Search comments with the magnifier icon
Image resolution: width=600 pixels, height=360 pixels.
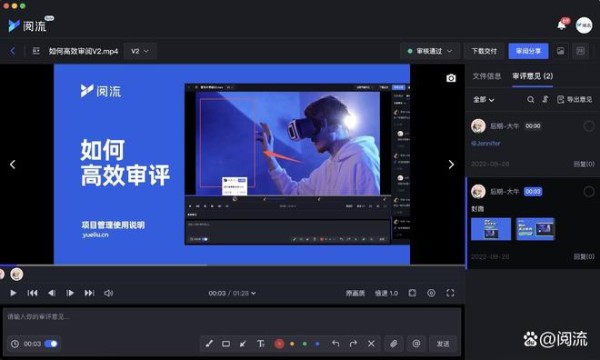[x=530, y=100]
